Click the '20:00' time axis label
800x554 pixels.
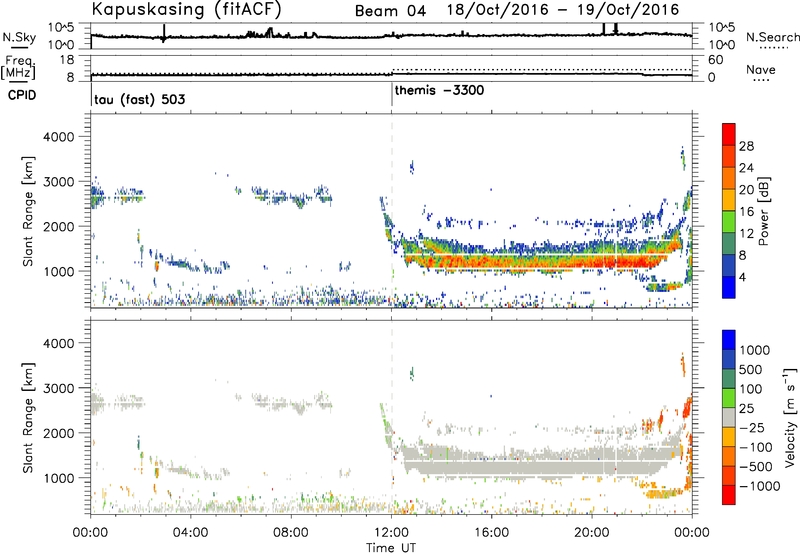(592, 533)
